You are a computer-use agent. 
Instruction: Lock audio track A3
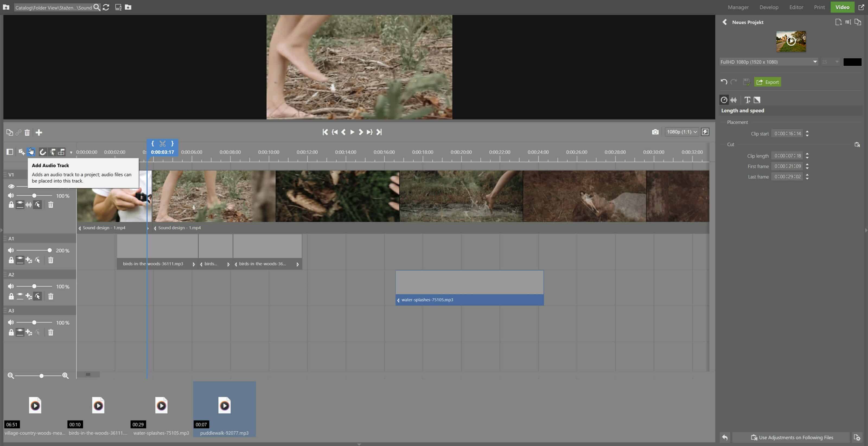11,333
